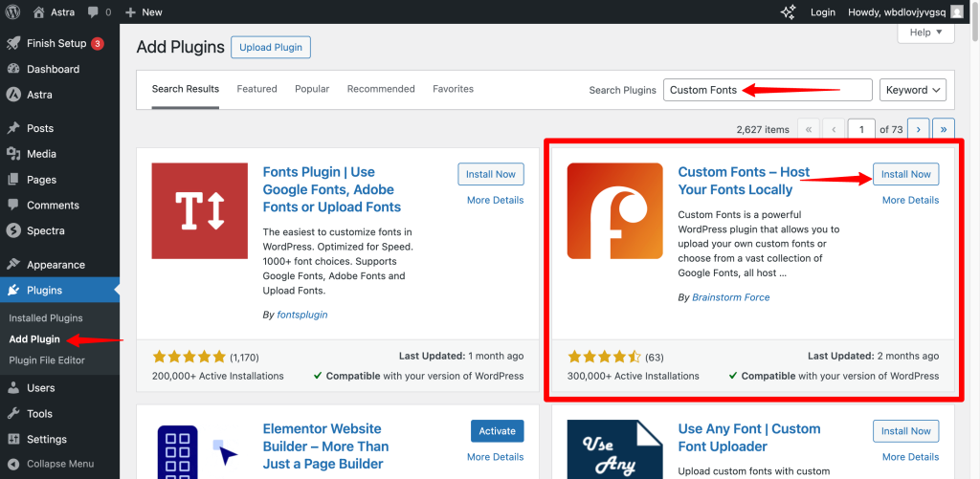The image size is (980, 479).
Task: Open the Keyword search type dropdown
Action: pos(913,90)
